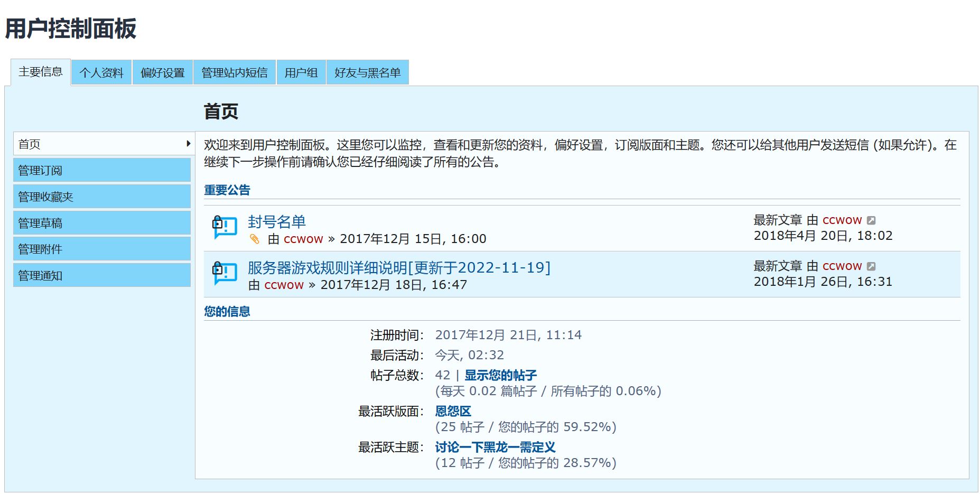This screenshot has width=980, height=494.
Task: Click the arrow on 首页 sidebar item
Action: 188,144
